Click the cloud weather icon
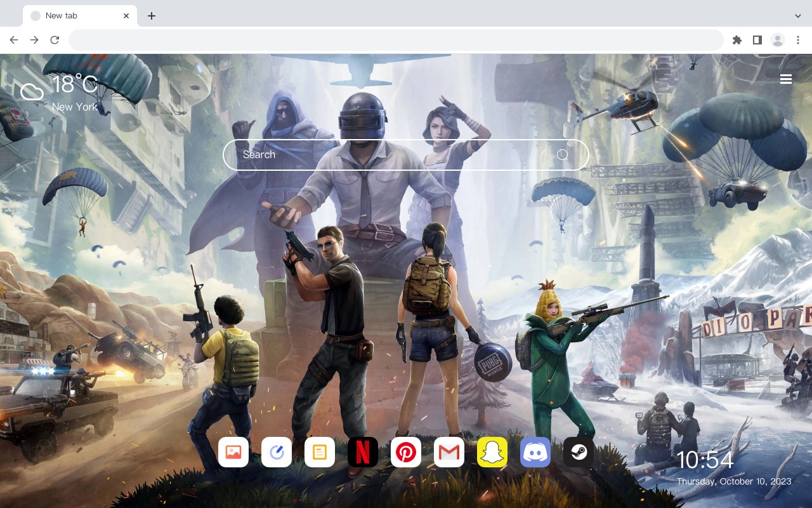 pos(32,93)
